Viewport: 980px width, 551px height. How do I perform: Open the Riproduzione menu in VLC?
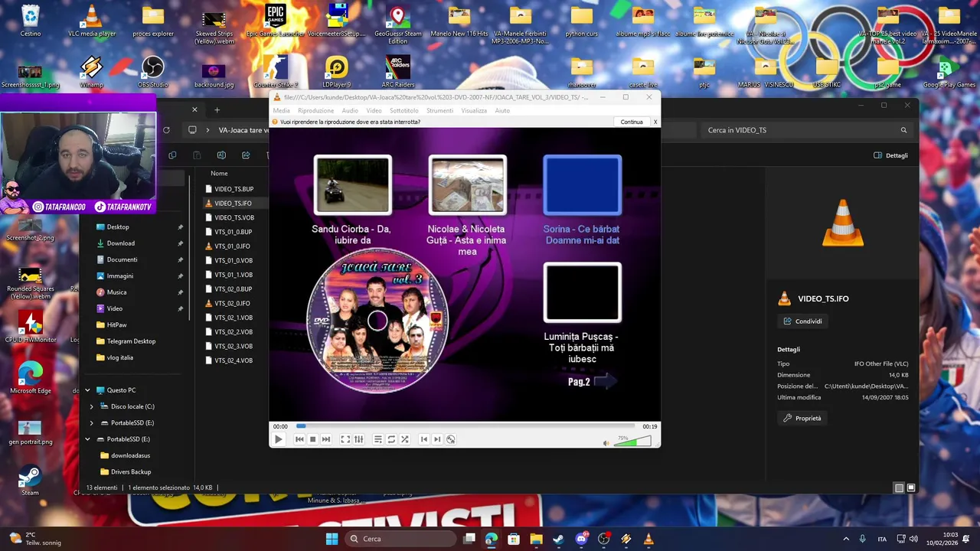315,110
